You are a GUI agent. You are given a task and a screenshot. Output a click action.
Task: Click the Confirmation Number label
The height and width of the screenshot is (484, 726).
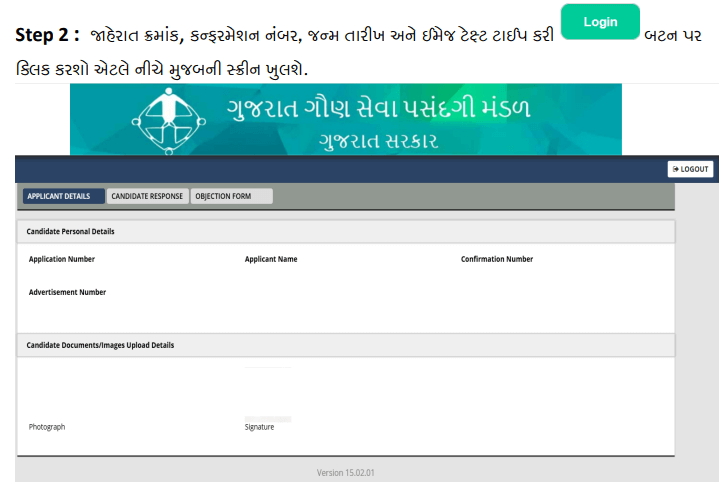(497, 259)
